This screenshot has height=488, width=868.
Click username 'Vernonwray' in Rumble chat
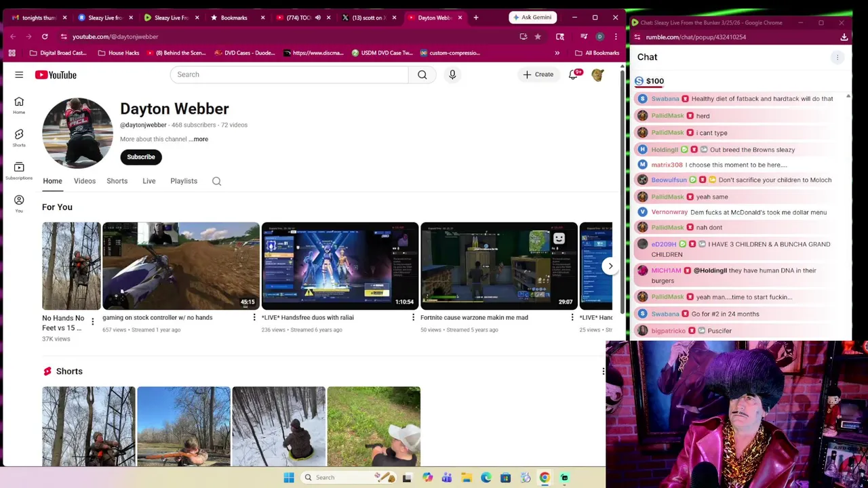click(x=669, y=212)
